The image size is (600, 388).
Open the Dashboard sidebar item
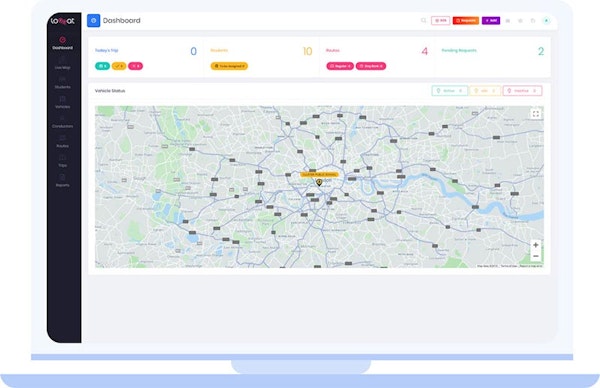pyautogui.click(x=62, y=43)
